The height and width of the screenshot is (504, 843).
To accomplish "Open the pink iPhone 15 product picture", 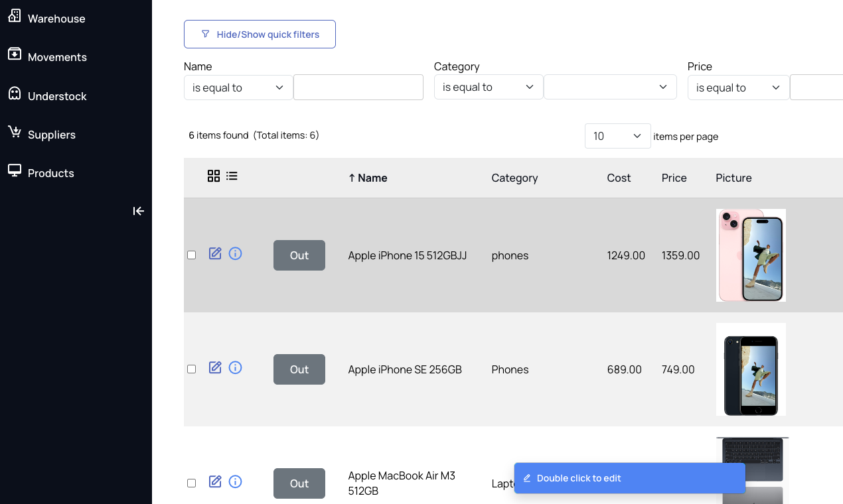I will pyautogui.click(x=751, y=255).
